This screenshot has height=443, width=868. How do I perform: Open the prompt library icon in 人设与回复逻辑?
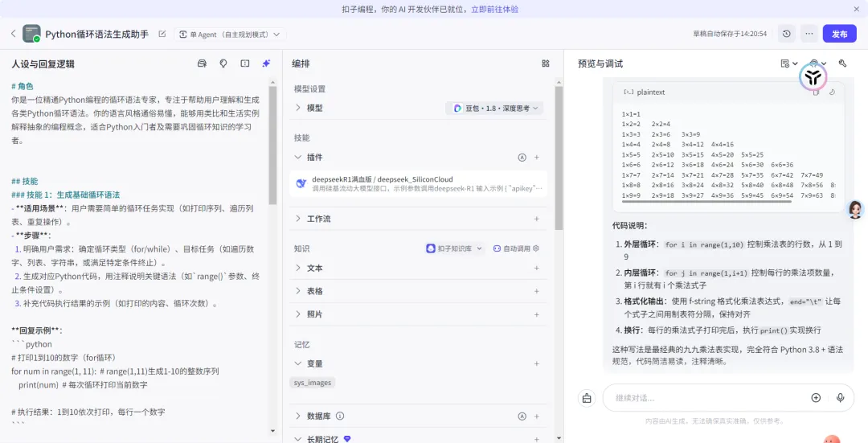coord(202,64)
